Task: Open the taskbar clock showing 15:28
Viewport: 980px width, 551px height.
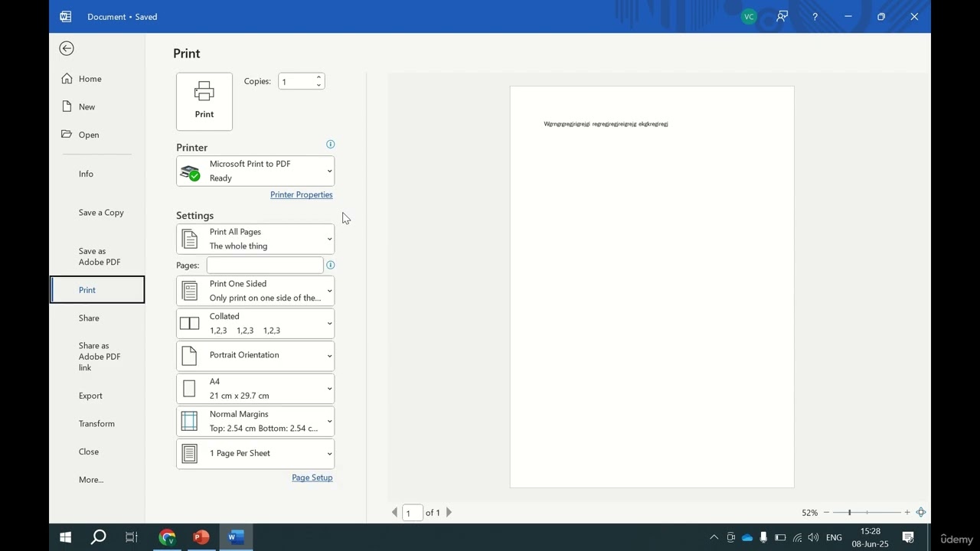Action: coord(870,537)
